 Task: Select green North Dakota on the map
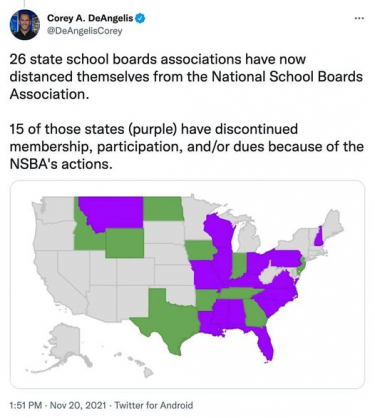click(163, 208)
